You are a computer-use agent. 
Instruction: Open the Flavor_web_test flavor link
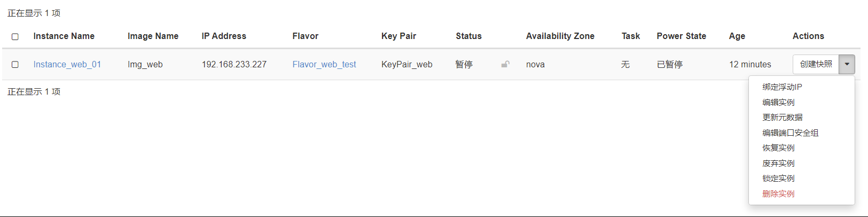coord(324,64)
